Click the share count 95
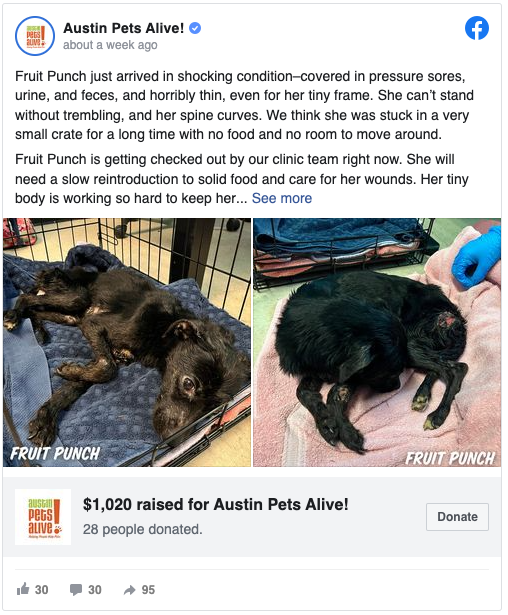This screenshot has width=508, height=615. pyautogui.click(x=148, y=590)
